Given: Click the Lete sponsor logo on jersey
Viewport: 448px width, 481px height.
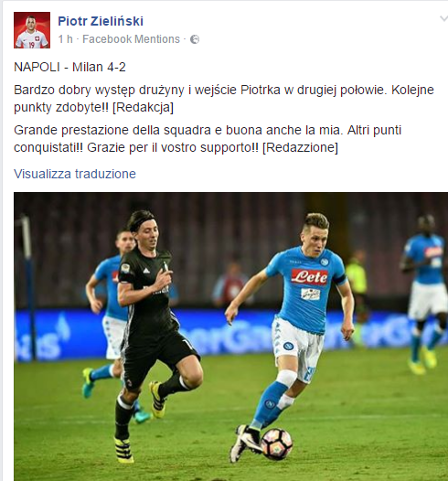Looking at the screenshot, I should (x=309, y=277).
